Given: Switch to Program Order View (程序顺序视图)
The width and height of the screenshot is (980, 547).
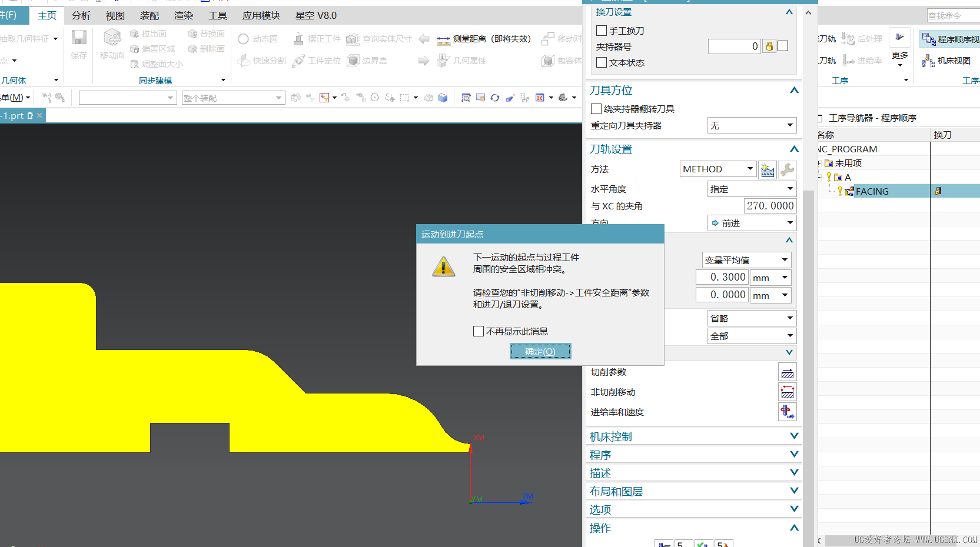Looking at the screenshot, I should [x=949, y=39].
